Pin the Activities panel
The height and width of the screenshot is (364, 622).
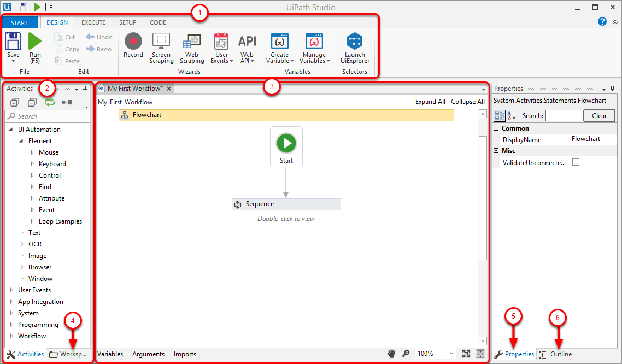85,89
